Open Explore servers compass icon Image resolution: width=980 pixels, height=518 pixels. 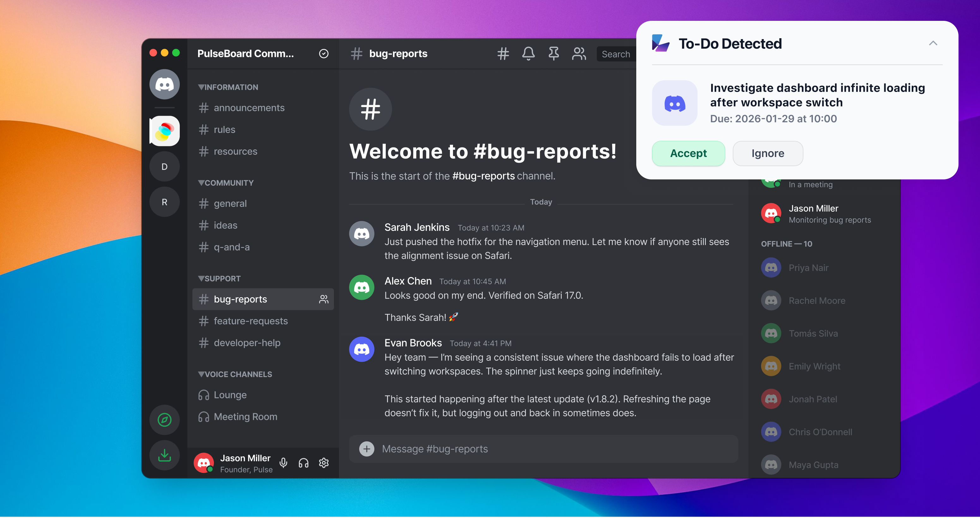coord(164,420)
